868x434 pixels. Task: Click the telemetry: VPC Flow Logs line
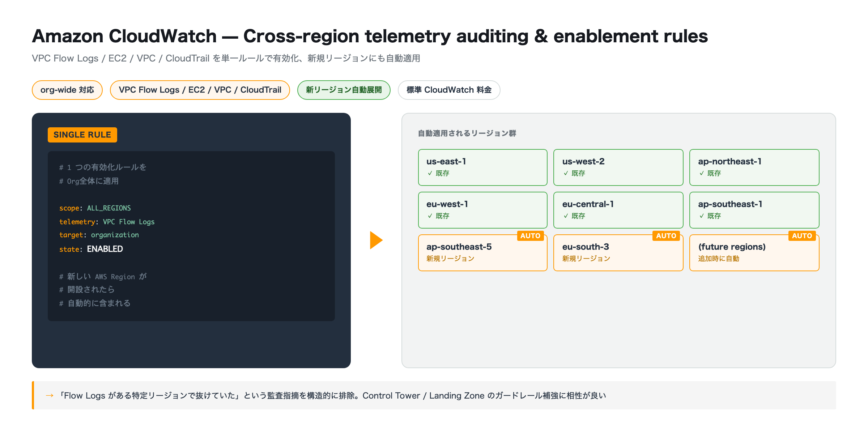[x=107, y=222]
